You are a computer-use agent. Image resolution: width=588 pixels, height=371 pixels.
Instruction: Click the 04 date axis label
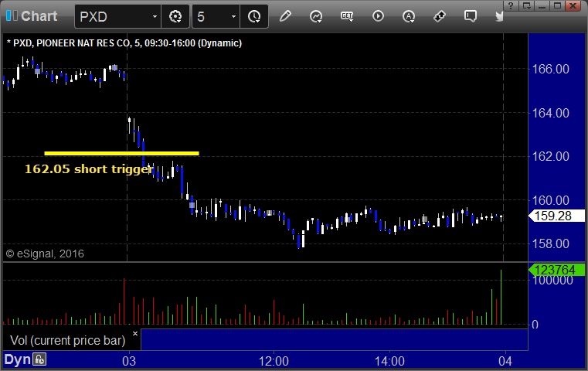(x=505, y=361)
